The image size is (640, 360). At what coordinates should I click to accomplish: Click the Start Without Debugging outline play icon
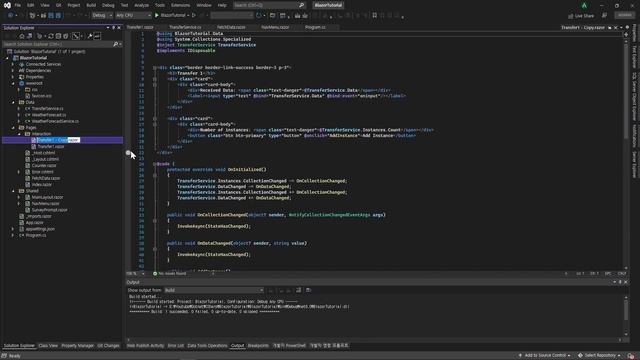pos(194,16)
